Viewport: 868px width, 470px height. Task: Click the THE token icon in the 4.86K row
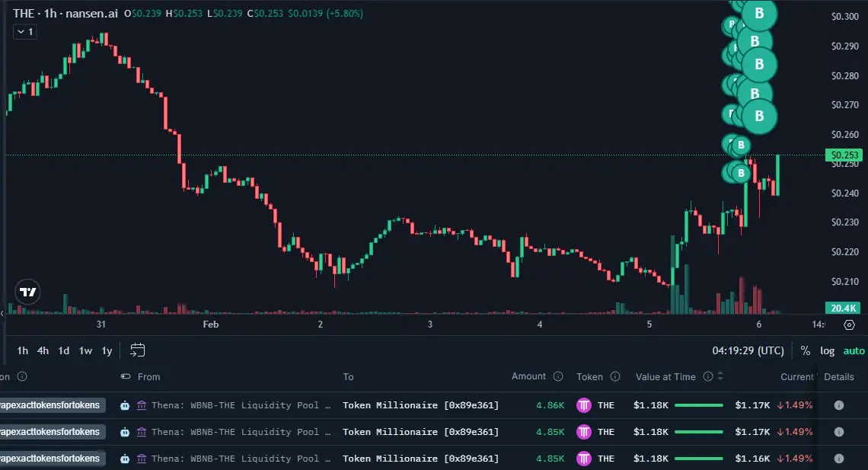point(583,405)
